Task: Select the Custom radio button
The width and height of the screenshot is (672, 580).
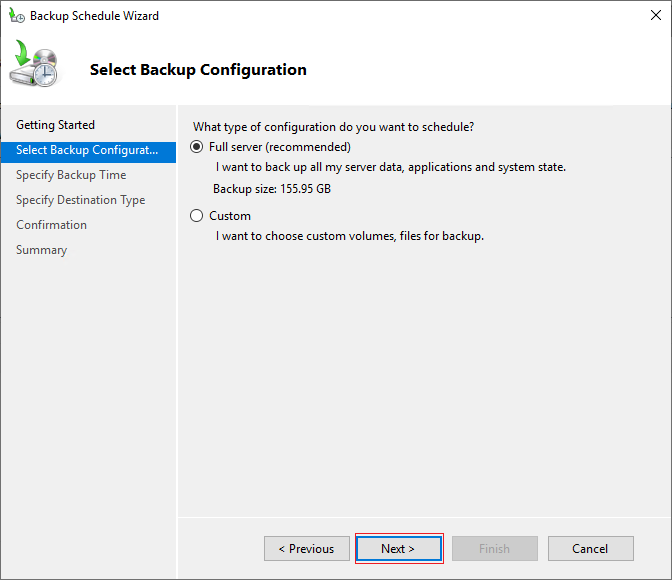Action: 196,216
